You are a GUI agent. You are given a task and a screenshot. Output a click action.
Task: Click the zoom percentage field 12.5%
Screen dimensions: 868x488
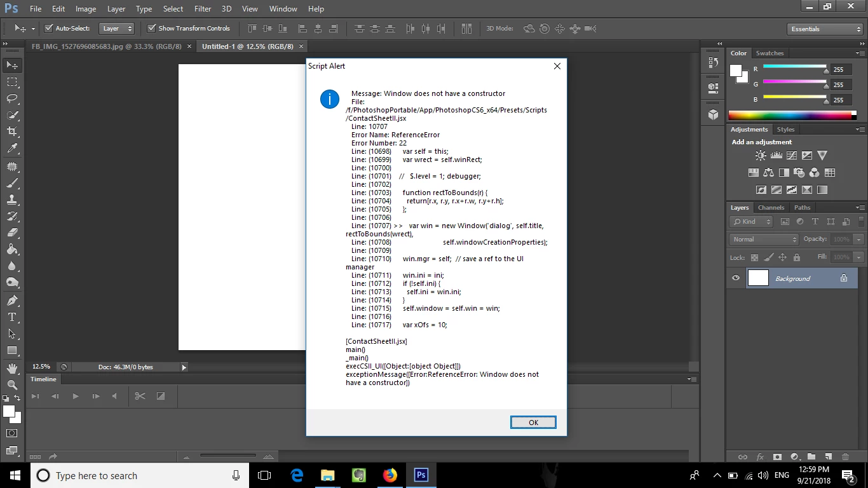click(x=41, y=367)
